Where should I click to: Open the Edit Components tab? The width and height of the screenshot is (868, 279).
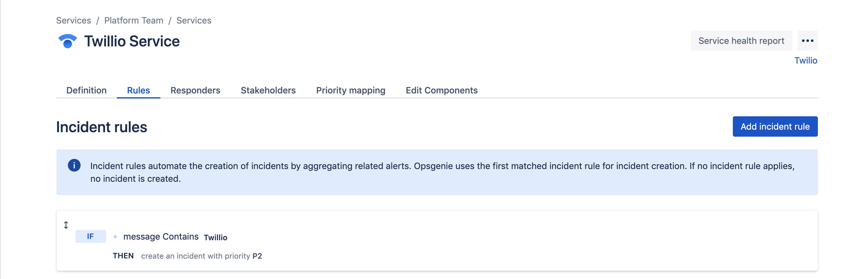[x=442, y=91]
